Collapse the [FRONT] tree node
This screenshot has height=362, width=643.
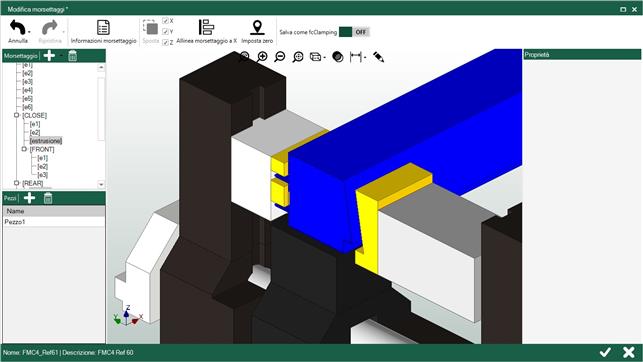24,149
